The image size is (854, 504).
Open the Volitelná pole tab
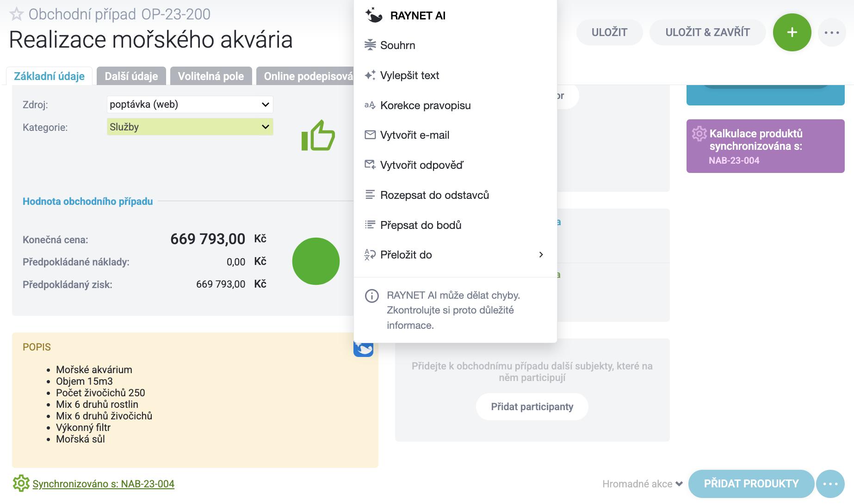pyautogui.click(x=210, y=76)
